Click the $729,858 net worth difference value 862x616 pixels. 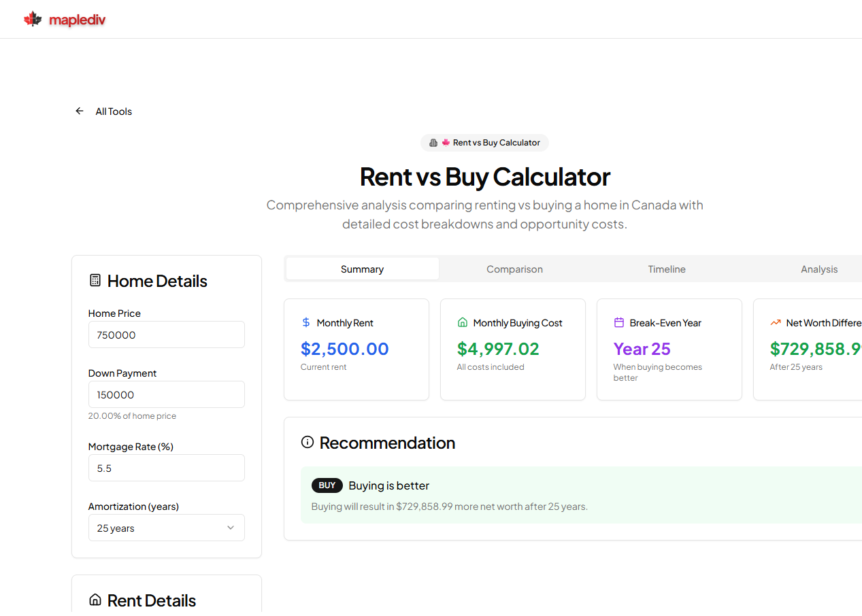pyautogui.click(x=816, y=349)
